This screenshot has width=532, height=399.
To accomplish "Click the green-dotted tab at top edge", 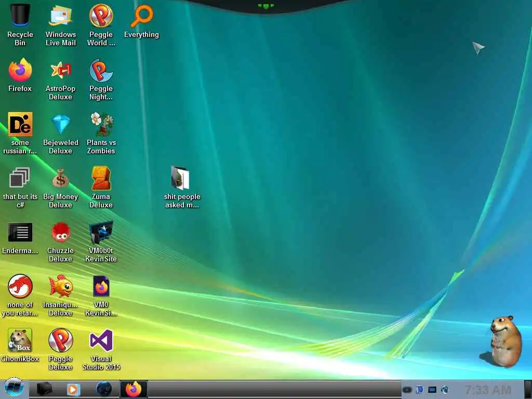I will pos(265,6).
